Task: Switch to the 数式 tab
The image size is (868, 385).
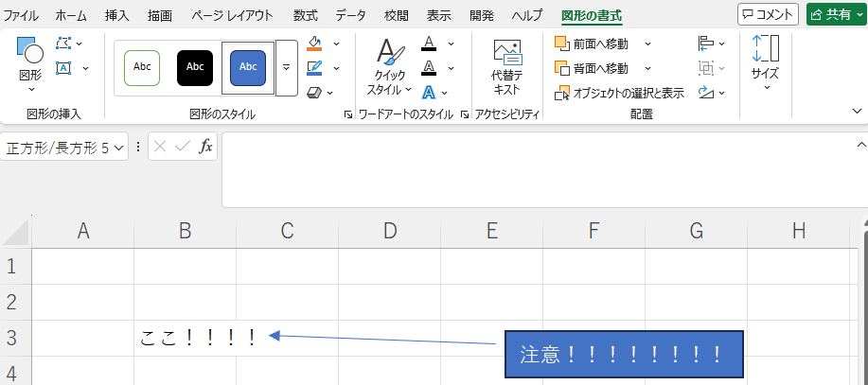Action: point(305,15)
